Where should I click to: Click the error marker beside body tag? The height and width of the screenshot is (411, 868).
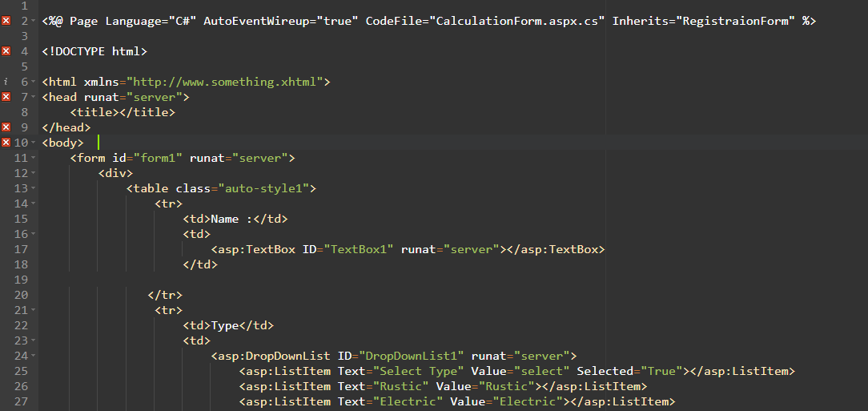click(x=6, y=143)
